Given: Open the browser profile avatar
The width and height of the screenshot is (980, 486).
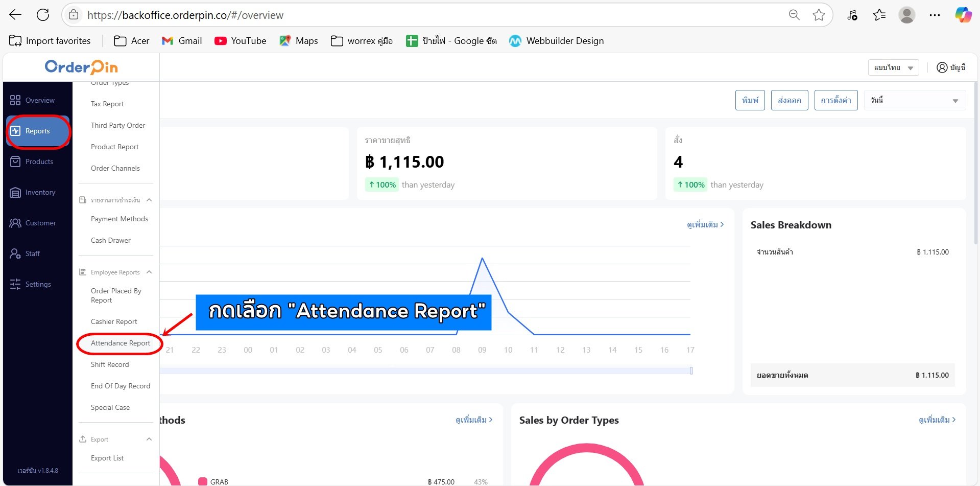Looking at the screenshot, I should coord(907,15).
